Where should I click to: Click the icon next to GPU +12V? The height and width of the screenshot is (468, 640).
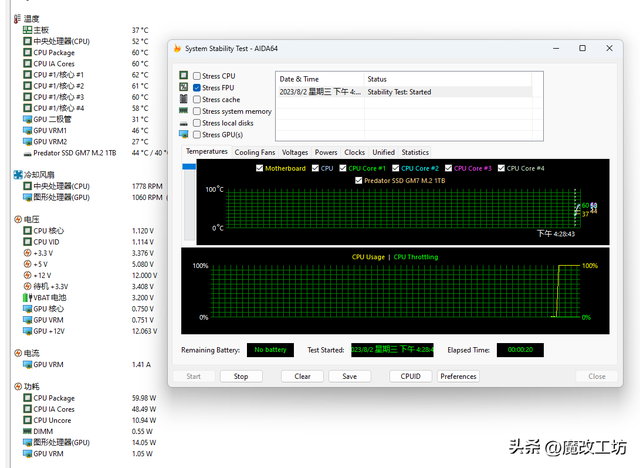(x=27, y=331)
